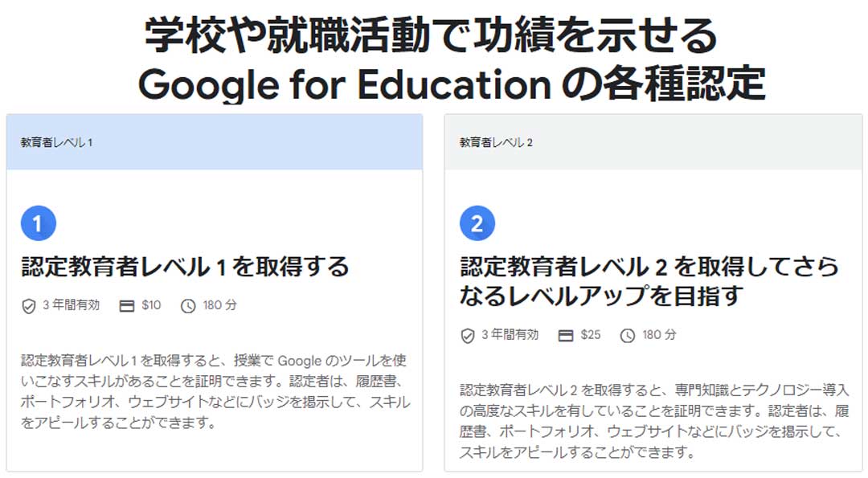Click the Level 2 description paragraph
Viewport: 868px width, 478px height.
point(654,422)
